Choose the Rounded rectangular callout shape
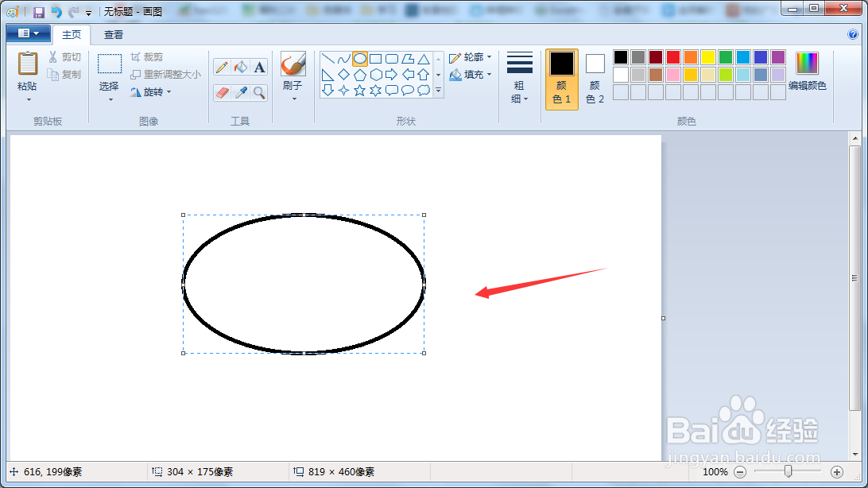Screen dimensions: 868x488 point(392,90)
